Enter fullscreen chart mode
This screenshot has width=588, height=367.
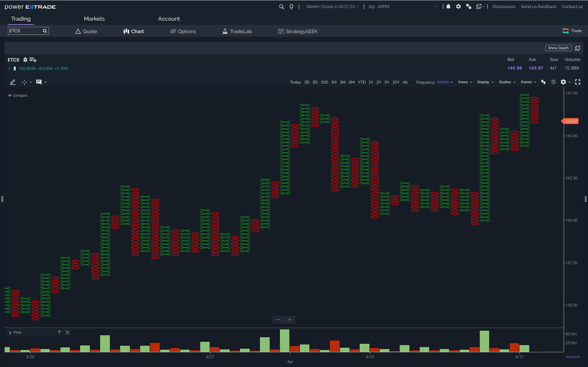click(x=578, y=82)
